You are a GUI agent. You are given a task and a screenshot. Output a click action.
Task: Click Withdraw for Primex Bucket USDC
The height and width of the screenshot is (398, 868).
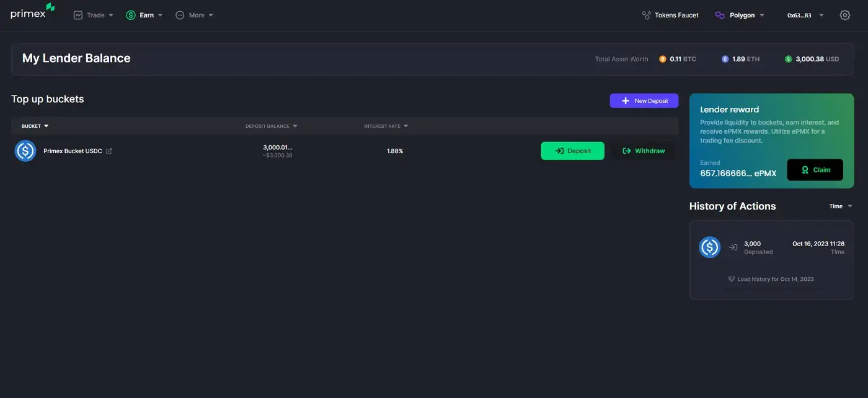tap(644, 151)
